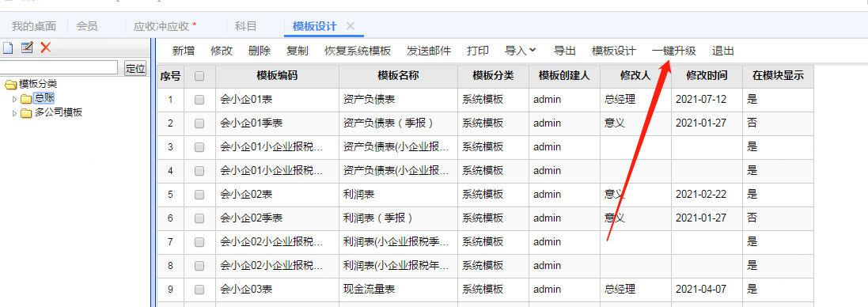This screenshot has height=307, width=868.
Task: Click 打印 toolbar button
Action: 478,51
